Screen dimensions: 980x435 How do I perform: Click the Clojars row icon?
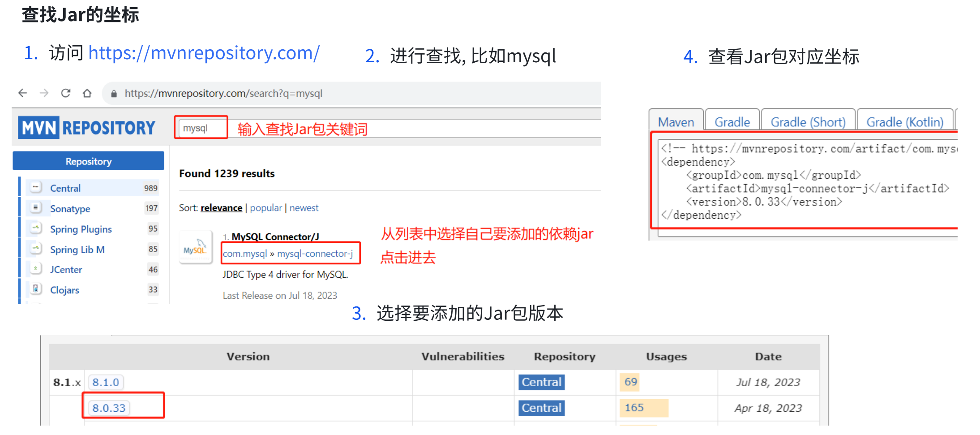pyautogui.click(x=36, y=289)
